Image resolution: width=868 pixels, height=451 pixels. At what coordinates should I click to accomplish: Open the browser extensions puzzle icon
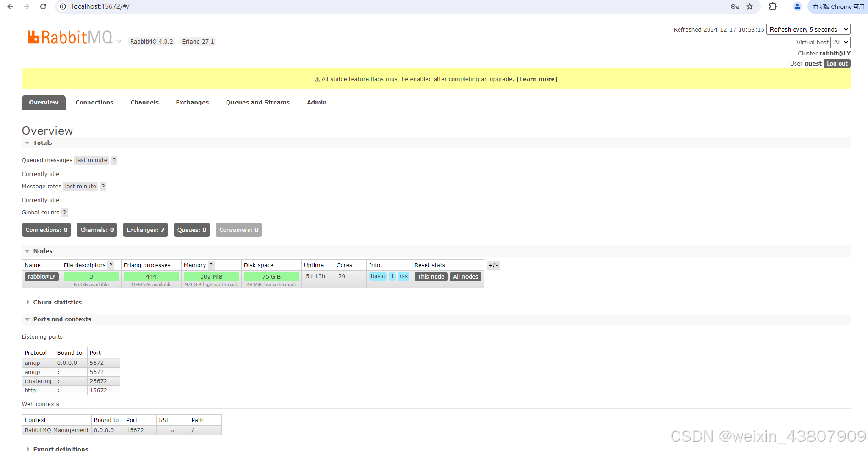pos(773,6)
